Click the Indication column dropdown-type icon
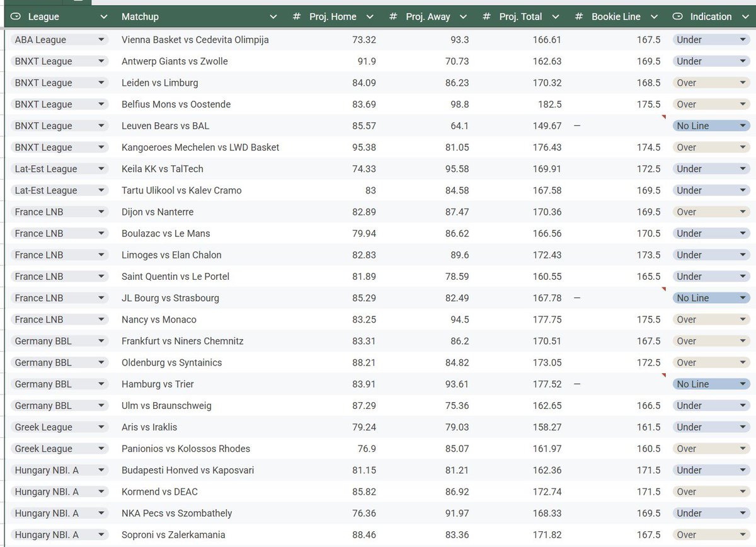The width and height of the screenshot is (756, 547). tap(679, 16)
